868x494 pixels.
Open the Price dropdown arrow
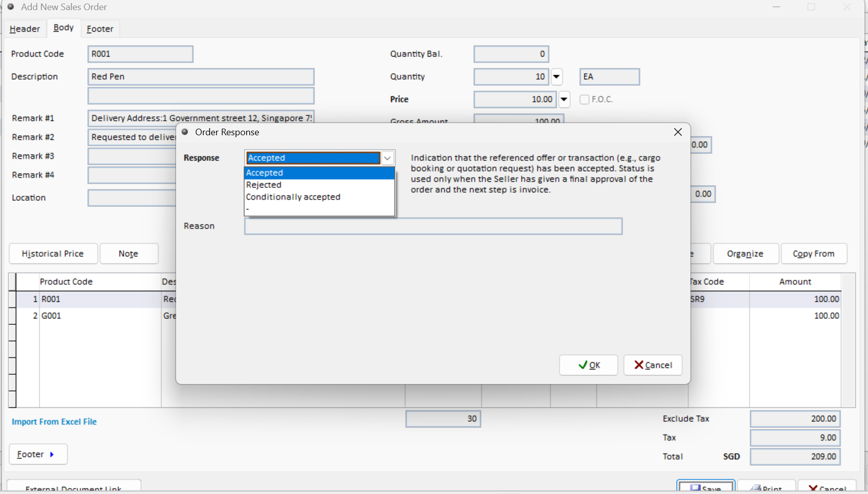564,99
